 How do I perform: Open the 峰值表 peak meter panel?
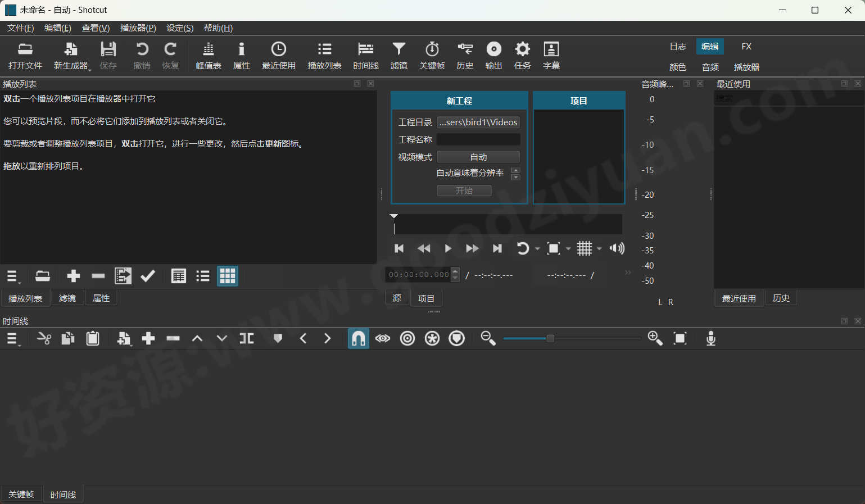(208, 55)
